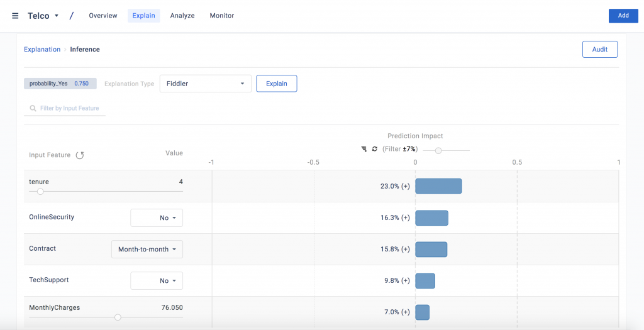Open the Explanation Type Fiddler dropdown

pos(205,84)
